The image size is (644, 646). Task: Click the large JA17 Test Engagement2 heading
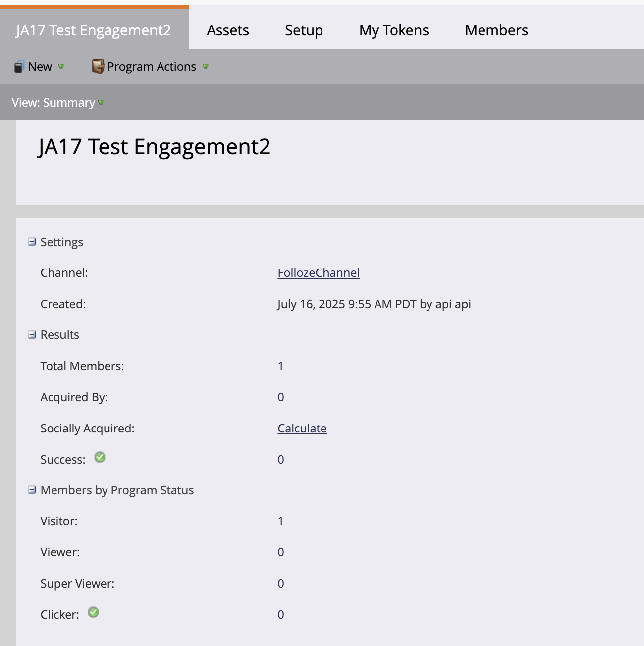[x=154, y=147]
